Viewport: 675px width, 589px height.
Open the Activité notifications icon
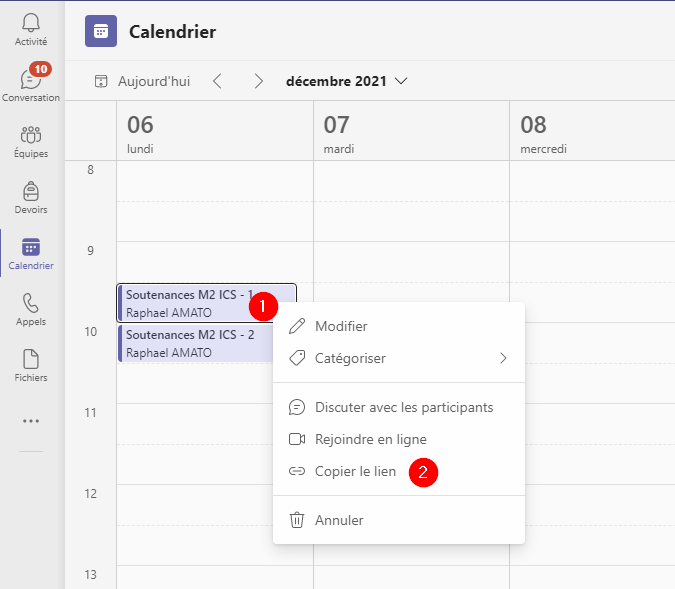(31, 29)
